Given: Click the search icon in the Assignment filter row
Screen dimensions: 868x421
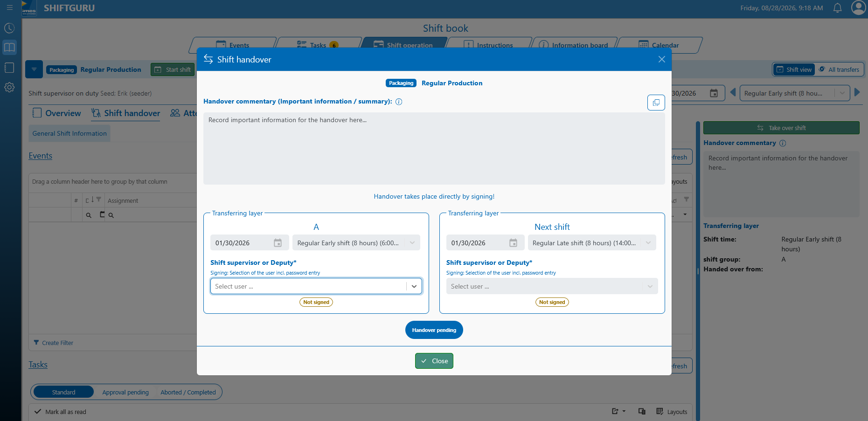Looking at the screenshot, I should pos(111,215).
